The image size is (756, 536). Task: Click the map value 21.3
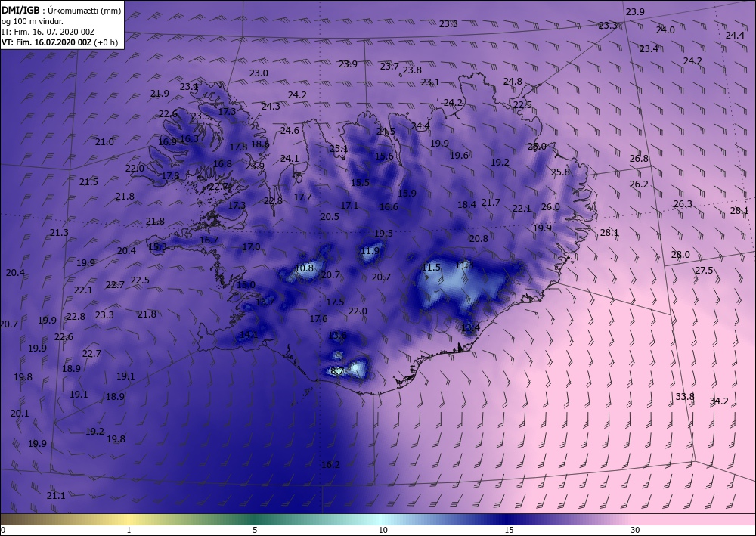(59, 233)
